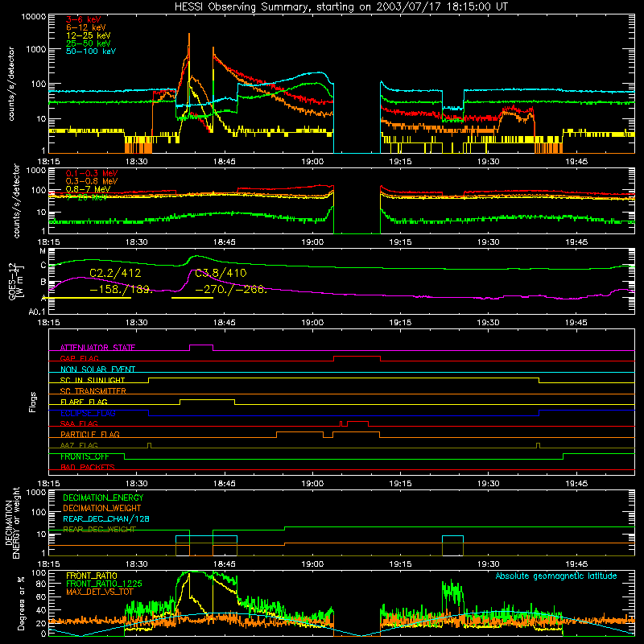Image resolution: width=644 pixels, height=644 pixels.
Task: Select the 3-6 keV legend label
Action: (x=84, y=19)
